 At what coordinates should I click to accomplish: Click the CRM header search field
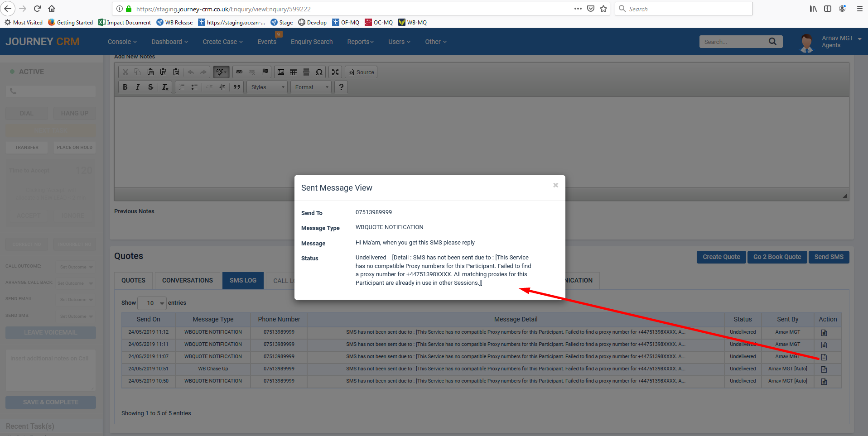731,42
